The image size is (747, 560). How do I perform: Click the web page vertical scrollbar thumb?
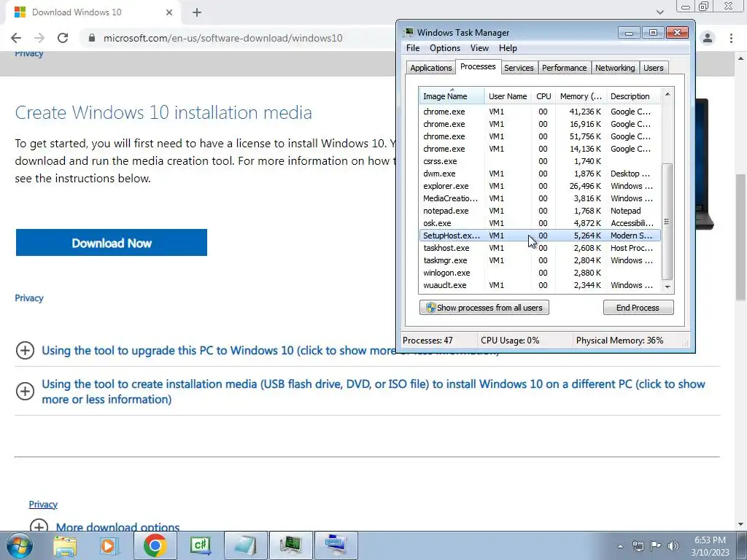coord(741,237)
